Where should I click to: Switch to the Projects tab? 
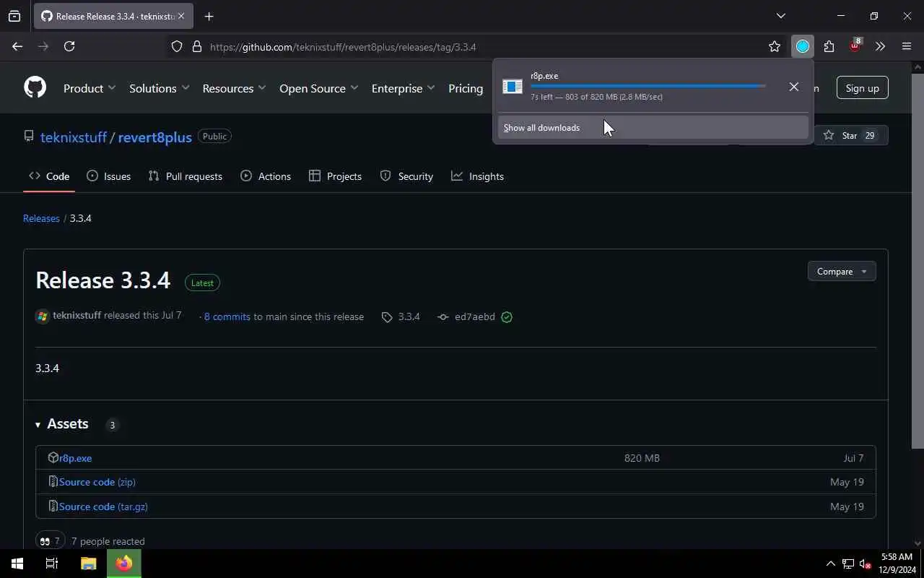(x=335, y=176)
